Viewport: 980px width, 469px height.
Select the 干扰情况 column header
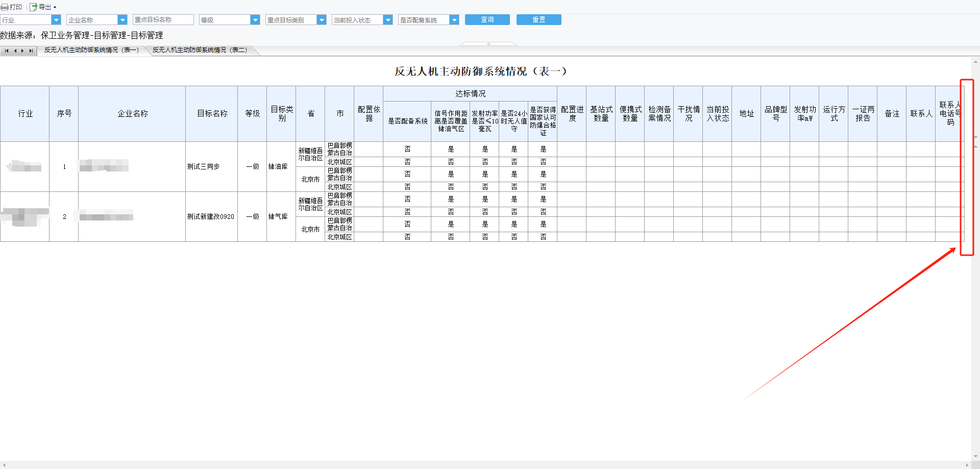coord(688,114)
